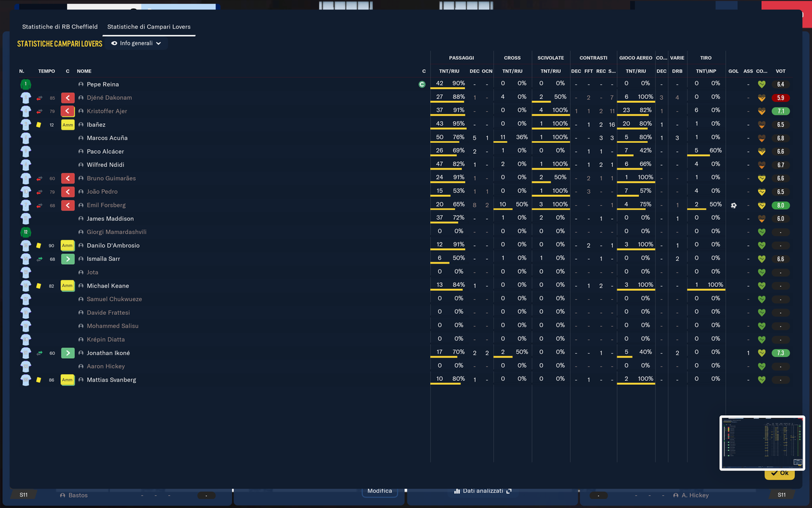Screen dimensions: 812x508
Task: Click the name Samuel Chukwueze
Action: pyautogui.click(x=114, y=299)
